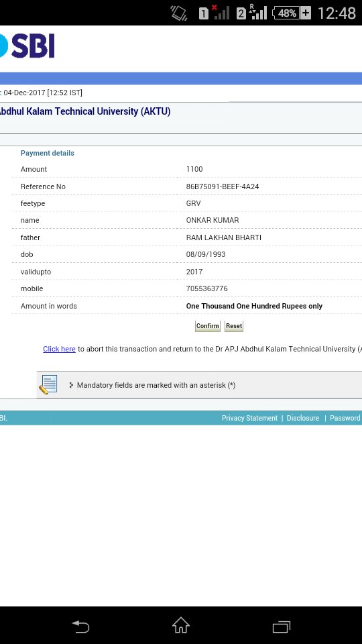Select father name RAM LAKHAN BHARTI
This screenshot has height=644, width=362.
[224, 237]
